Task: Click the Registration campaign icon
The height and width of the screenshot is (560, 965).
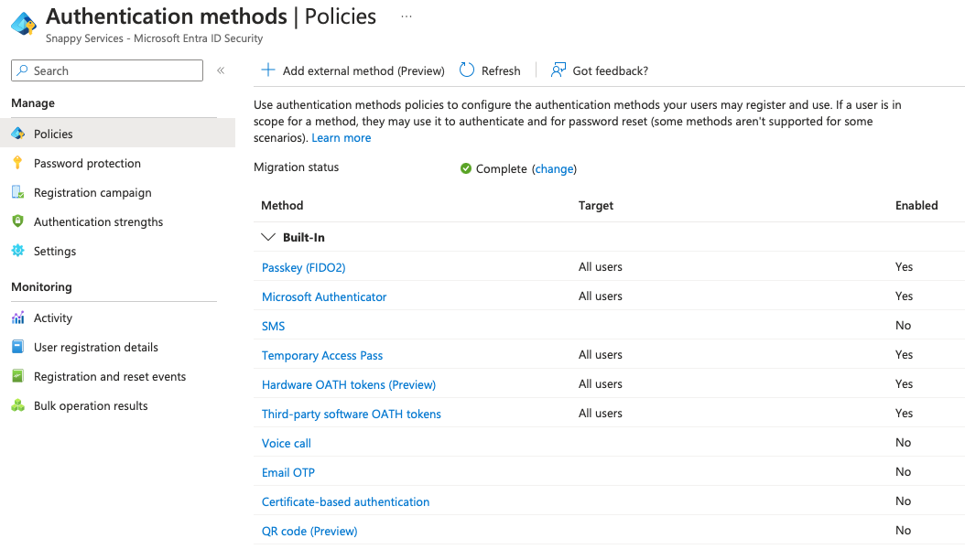Action: click(x=17, y=193)
